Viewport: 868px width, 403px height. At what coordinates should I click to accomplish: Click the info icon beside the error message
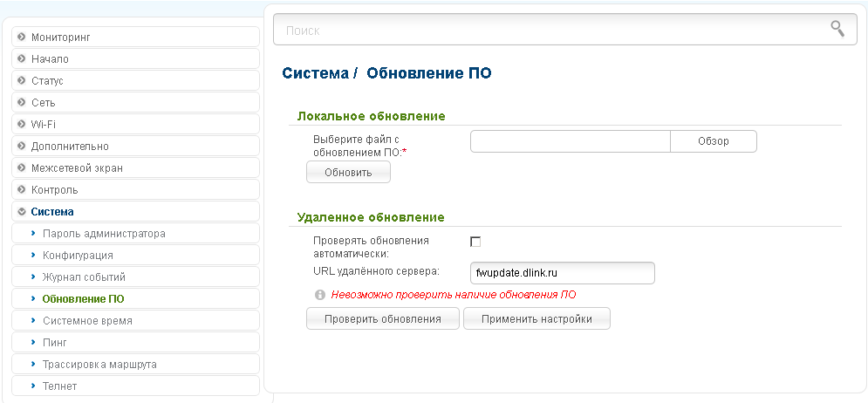(x=320, y=295)
